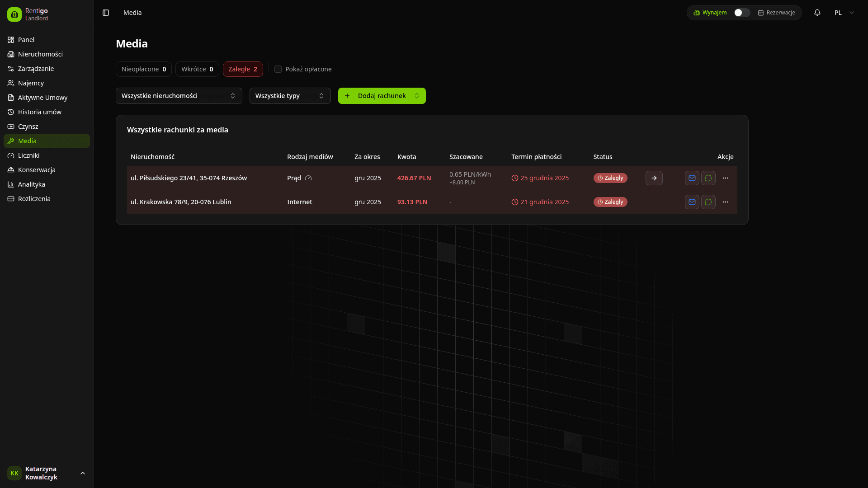Screen dimensions: 868x488
Task: Send email for Piłsudskiego bill
Action: tap(692, 178)
